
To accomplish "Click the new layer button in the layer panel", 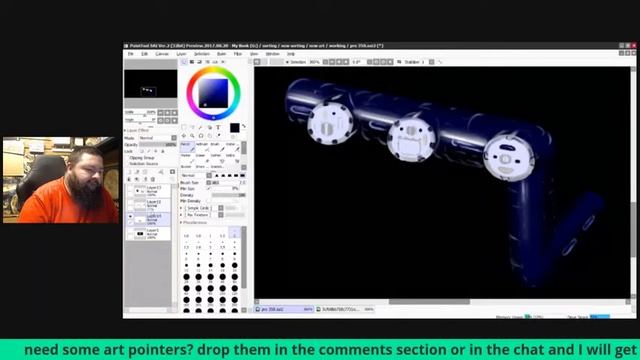I will point(130,172).
